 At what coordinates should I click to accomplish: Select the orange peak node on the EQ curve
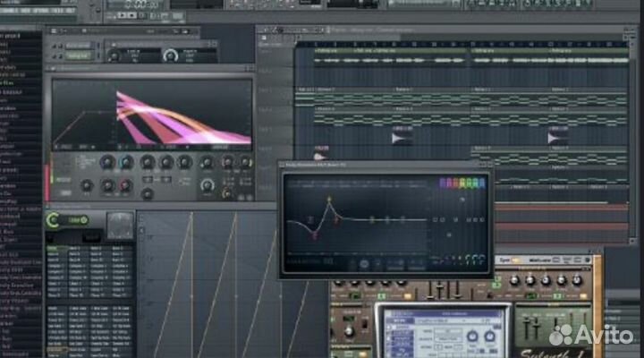(x=329, y=200)
